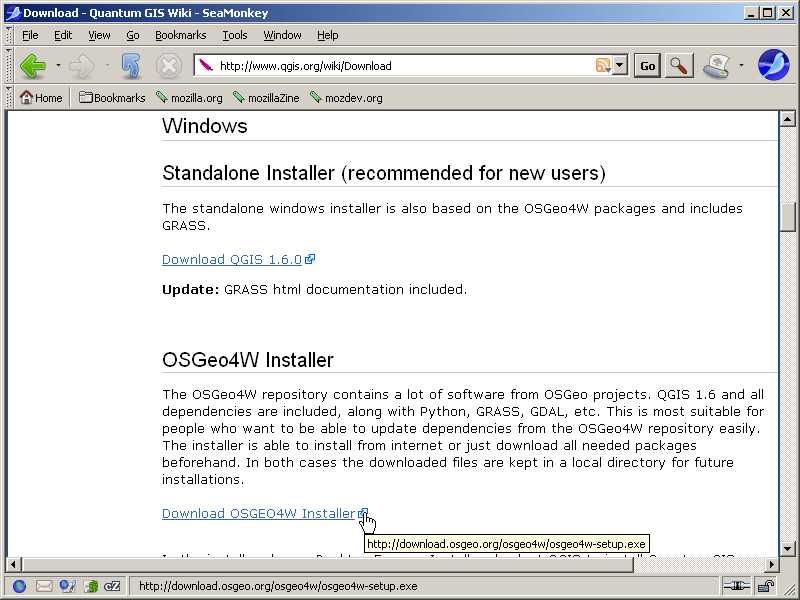The width and height of the screenshot is (800, 600).
Task: Open the Edit menu
Action: 63,35
